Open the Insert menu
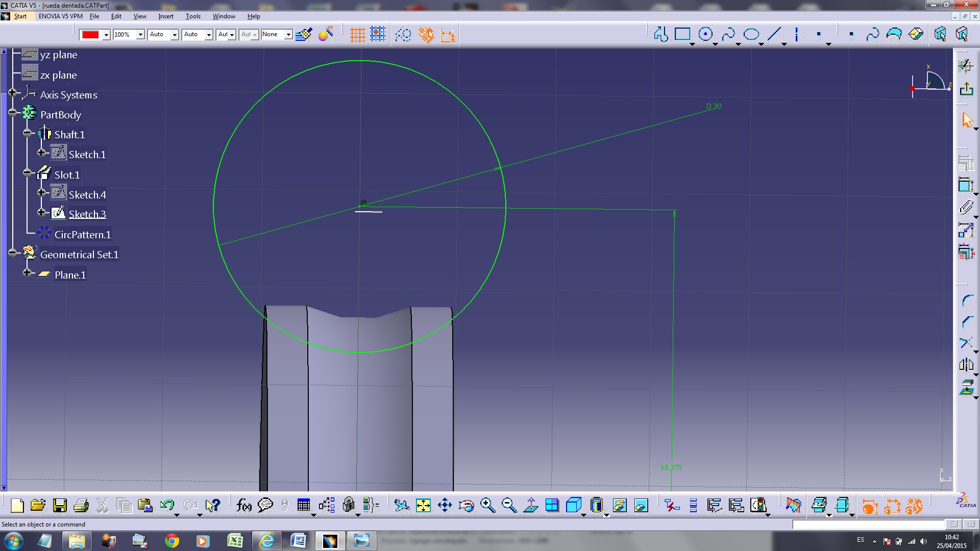This screenshot has height=551, width=980. point(166,16)
